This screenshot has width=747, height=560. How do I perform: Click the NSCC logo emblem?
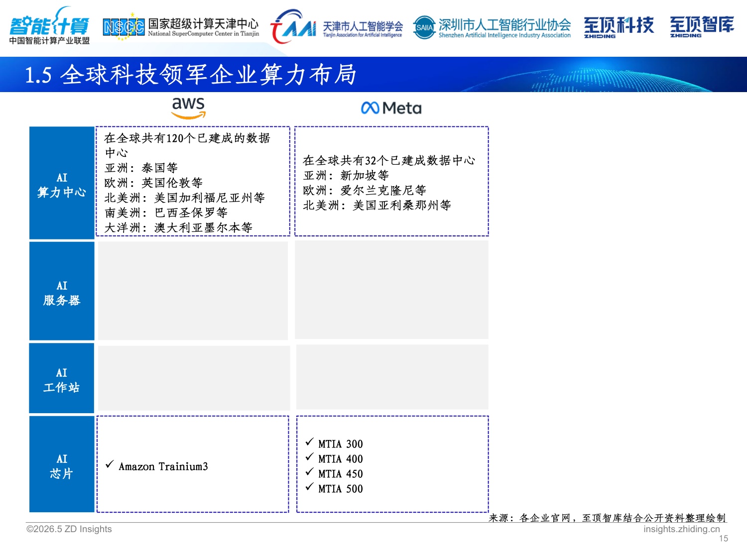click(124, 26)
